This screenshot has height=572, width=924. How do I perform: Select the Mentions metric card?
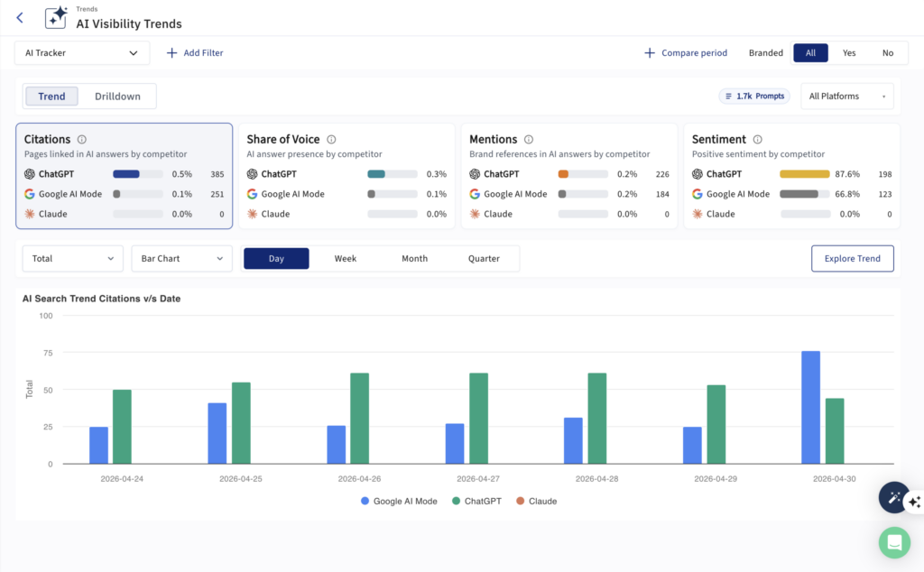pos(569,176)
